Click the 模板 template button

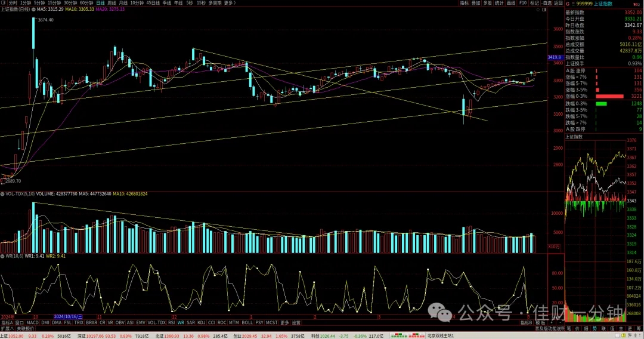[x=540, y=323]
